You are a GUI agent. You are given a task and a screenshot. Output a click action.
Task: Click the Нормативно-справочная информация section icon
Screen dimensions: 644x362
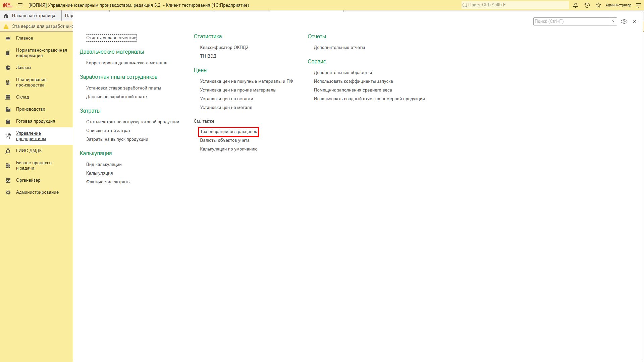[8, 53]
